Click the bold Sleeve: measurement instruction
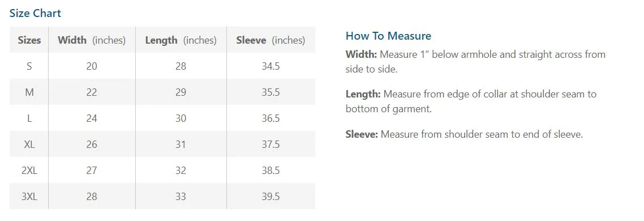 (x=362, y=134)
